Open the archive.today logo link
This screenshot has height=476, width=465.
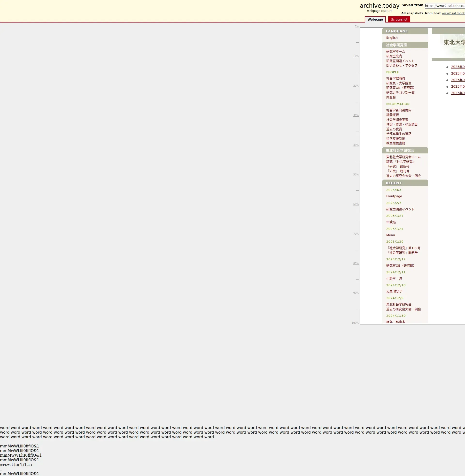pyautogui.click(x=379, y=6)
